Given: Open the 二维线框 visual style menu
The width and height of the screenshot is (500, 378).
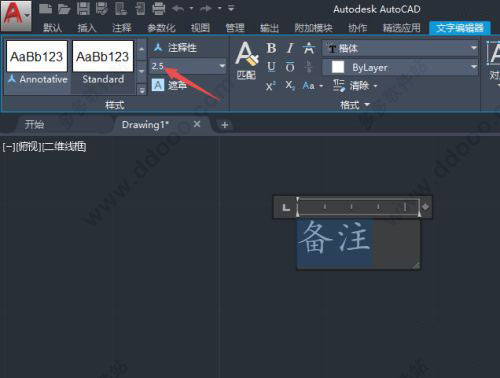Looking at the screenshot, I should coord(64,147).
